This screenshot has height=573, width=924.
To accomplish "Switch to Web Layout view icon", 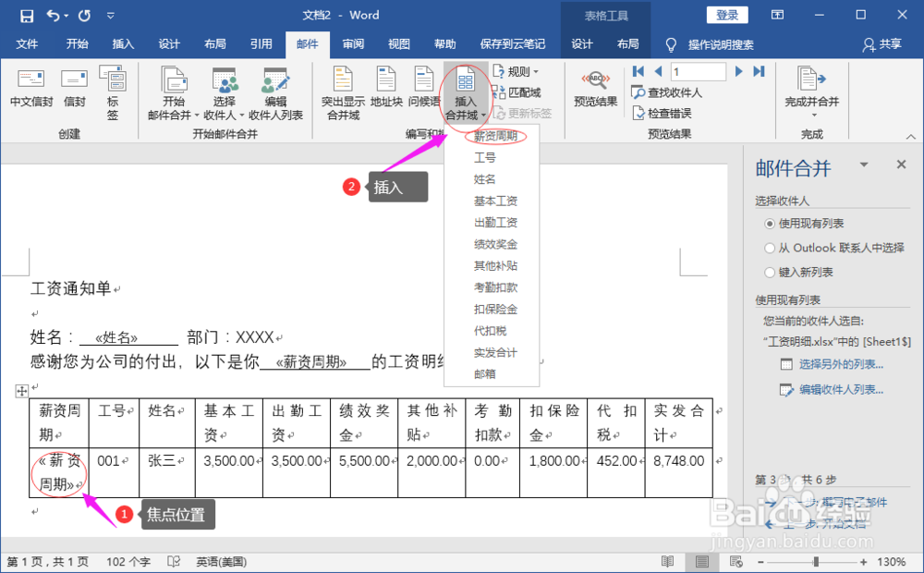I will (x=736, y=561).
